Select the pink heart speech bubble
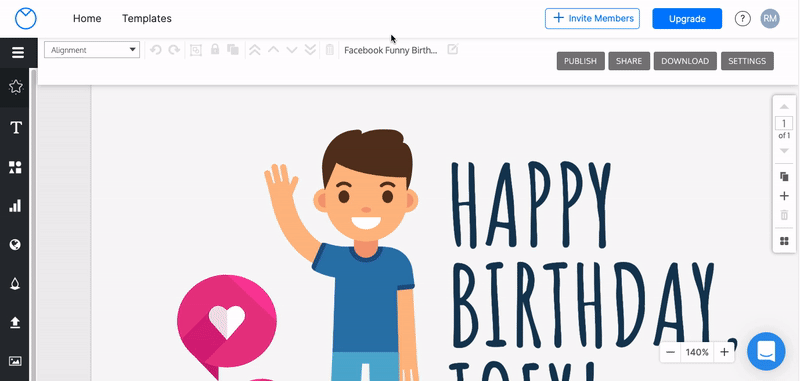The height and width of the screenshot is (381, 800). click(227, 326)
